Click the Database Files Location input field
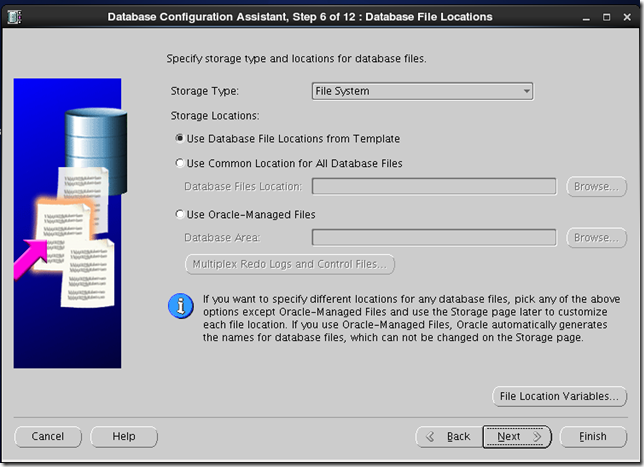Viewport: 644px width, 467px height. point(434,186)
